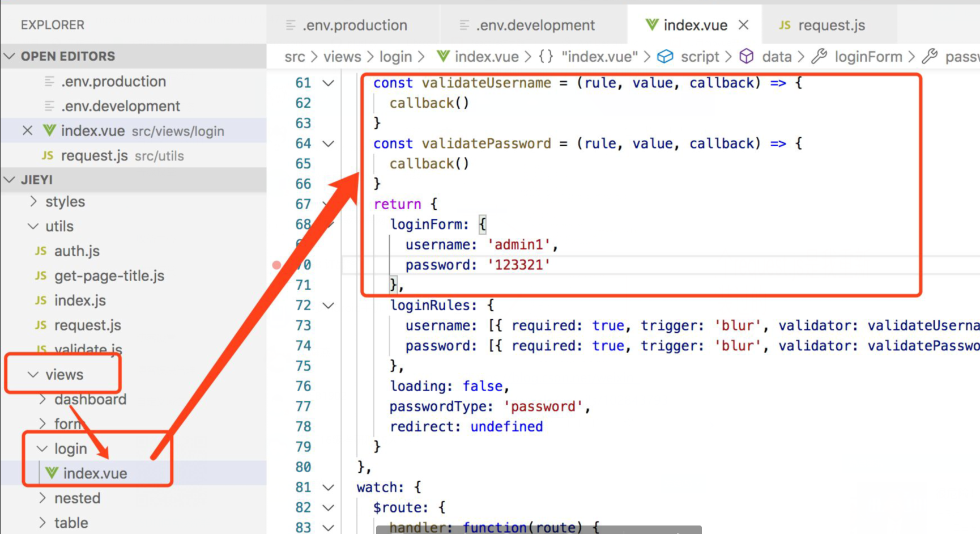The width and height of the screenshot is (980, 534).
Task: Toggle the breakpoint dot on line 70
Action: point(276,264)
